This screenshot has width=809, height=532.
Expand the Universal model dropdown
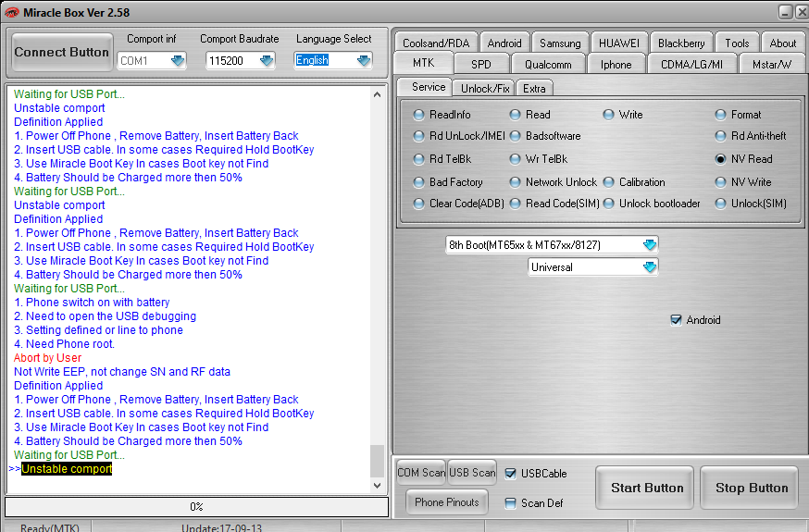[x=650, y=267]
